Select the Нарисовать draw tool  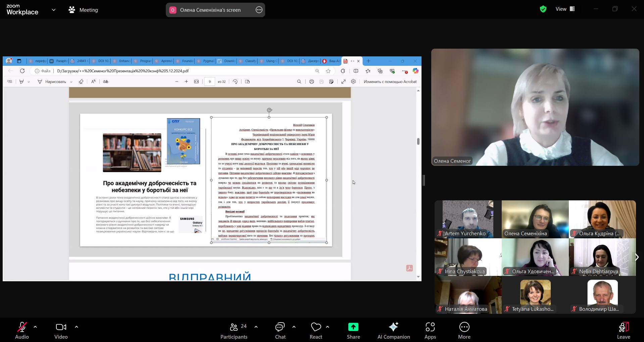point(52,82)
